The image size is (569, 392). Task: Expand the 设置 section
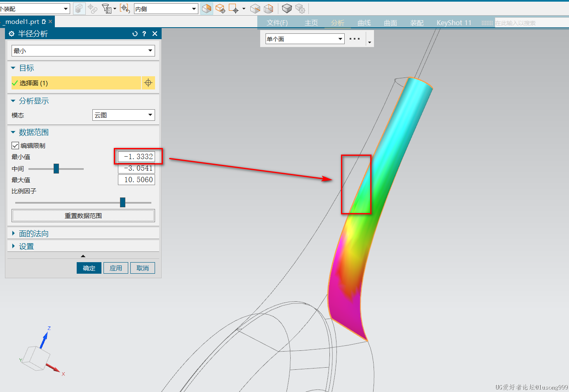(x=13, y=246)
